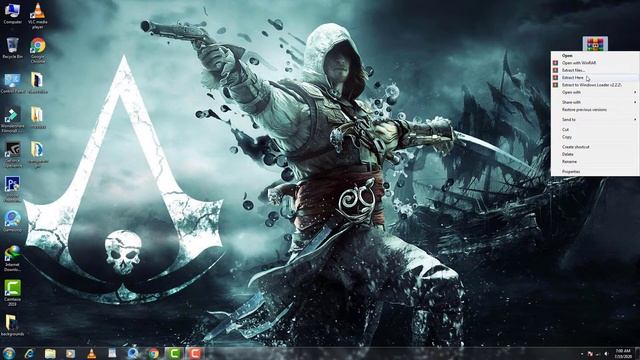Expand the Send to submenu

[595, 120]
